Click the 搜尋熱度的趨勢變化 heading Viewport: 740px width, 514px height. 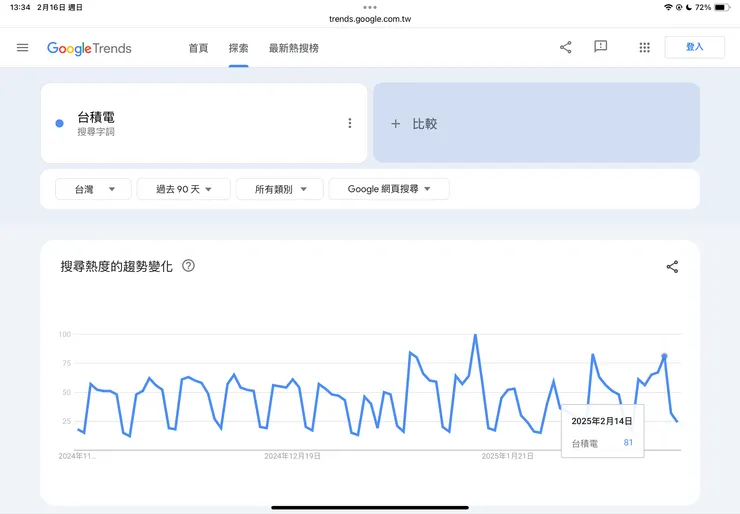[x=117, y=266]
